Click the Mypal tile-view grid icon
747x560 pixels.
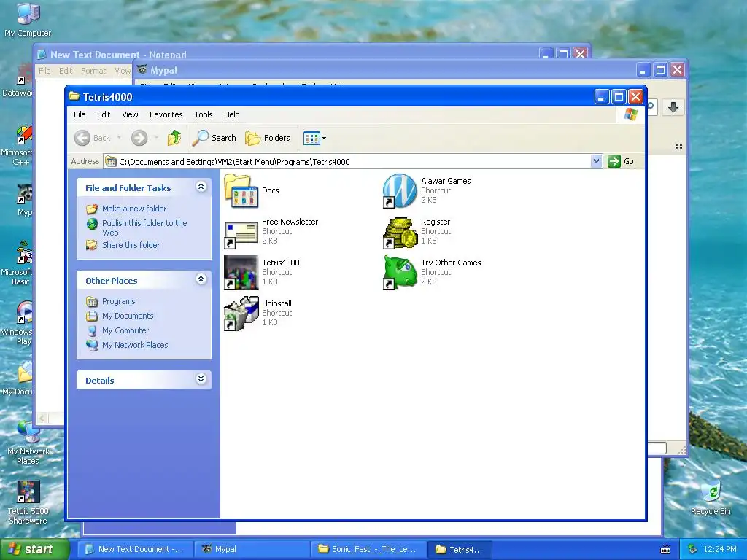[x=679, y=147]
